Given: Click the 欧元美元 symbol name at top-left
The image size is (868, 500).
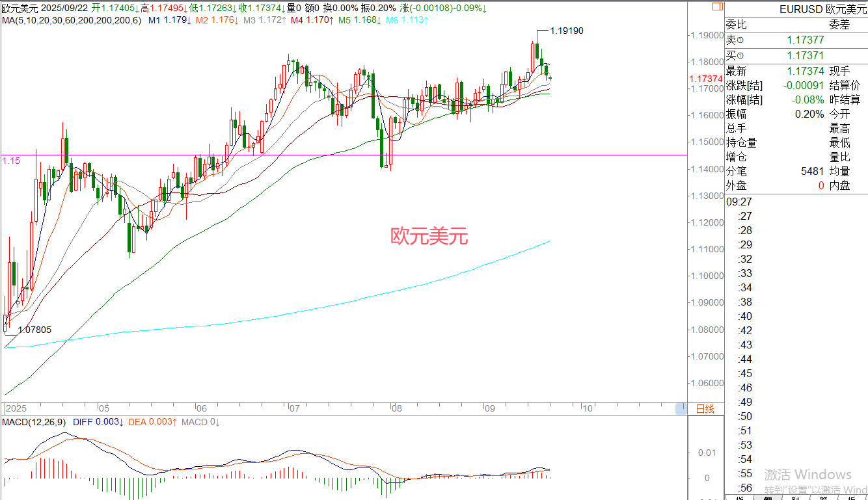Looking at the screenshot, I should (x=20, y=8).
